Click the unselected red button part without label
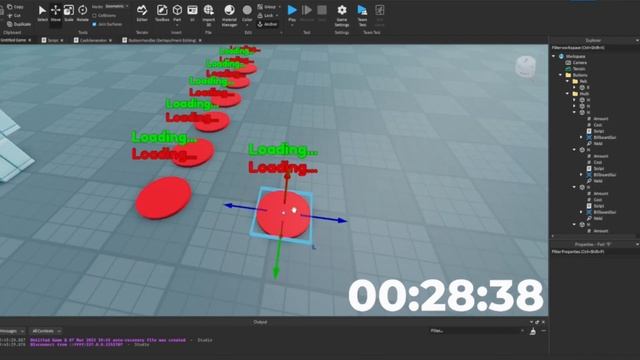The width and height of the screenshot is (640, 360). point(163,198)
